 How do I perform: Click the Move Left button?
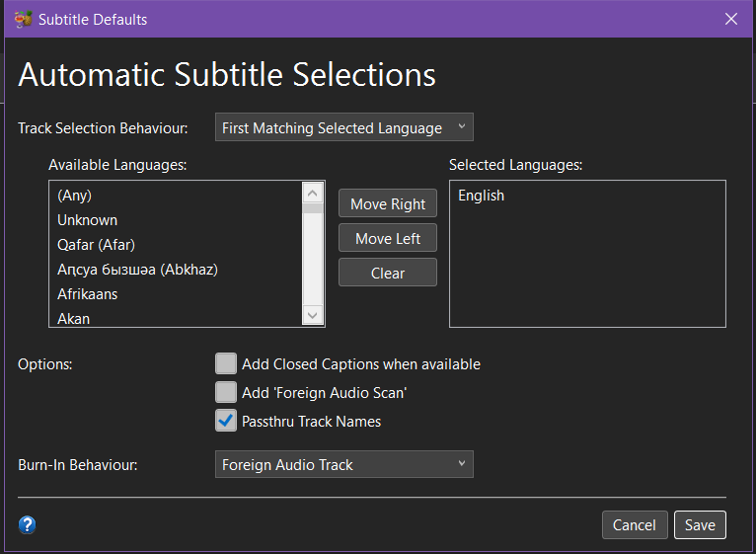click(388, 238)
